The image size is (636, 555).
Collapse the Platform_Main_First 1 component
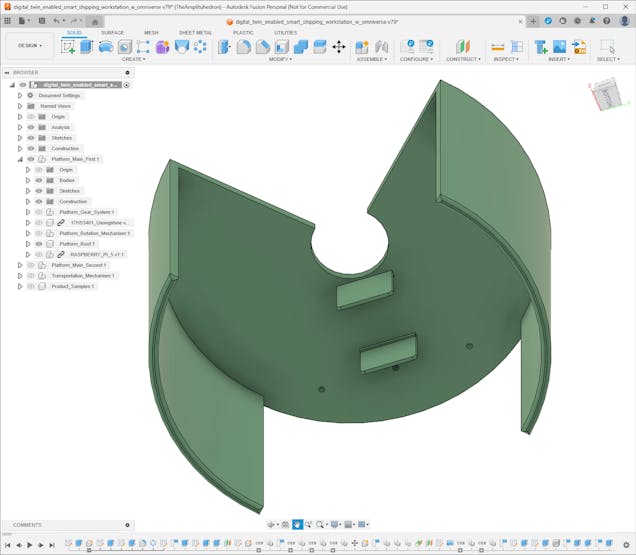[x=19, y=159]
